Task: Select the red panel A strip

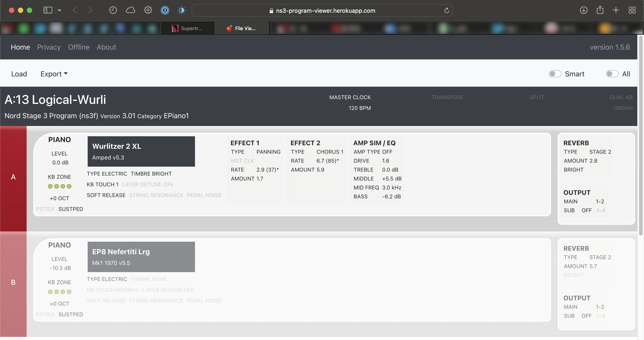Action: [x=13, y=178]
